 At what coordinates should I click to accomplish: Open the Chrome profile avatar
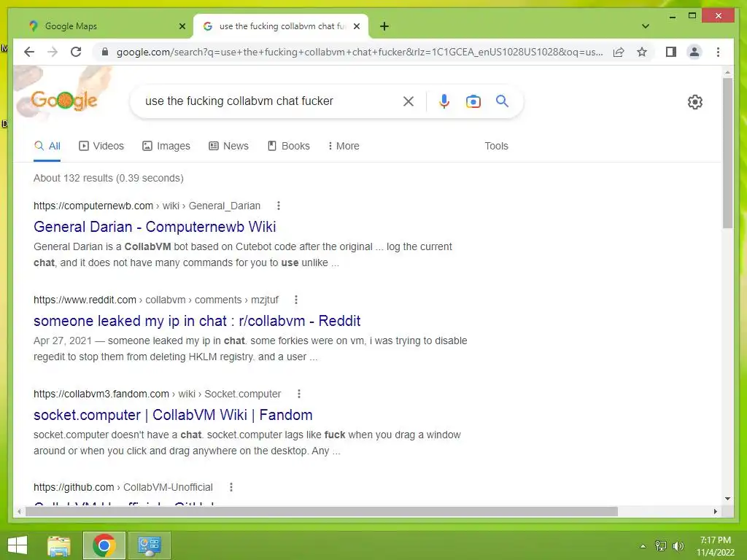pyautogui.click(x=694, y=52)
